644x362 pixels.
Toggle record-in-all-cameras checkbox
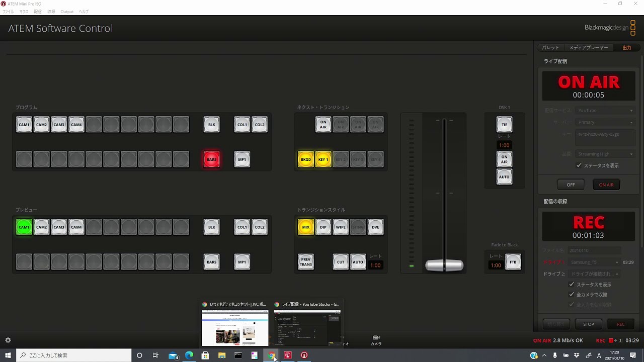coord(572,295)
